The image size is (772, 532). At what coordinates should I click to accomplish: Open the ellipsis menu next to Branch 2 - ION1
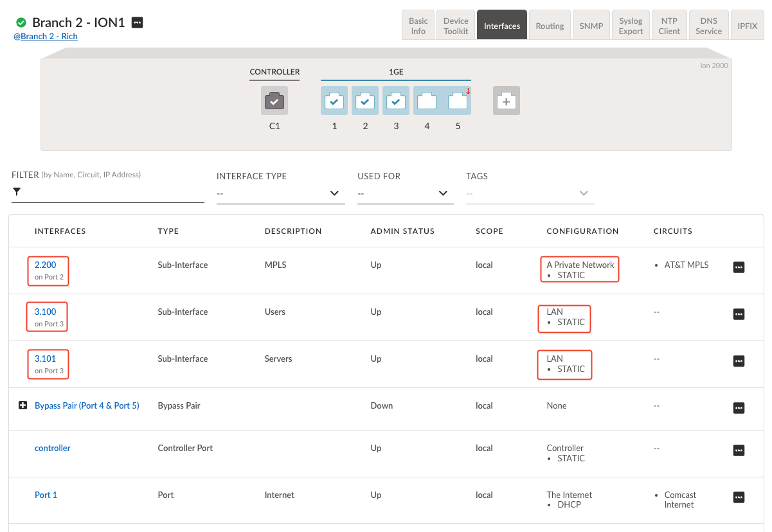pos(137,22)
